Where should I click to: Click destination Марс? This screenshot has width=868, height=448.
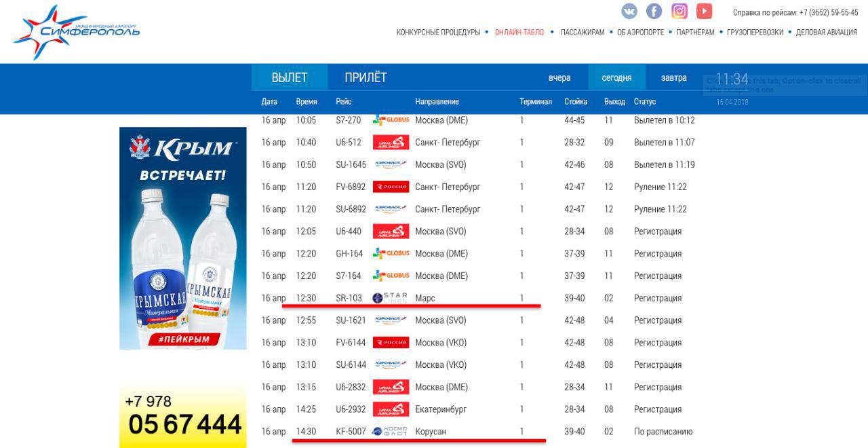[425, 298]
